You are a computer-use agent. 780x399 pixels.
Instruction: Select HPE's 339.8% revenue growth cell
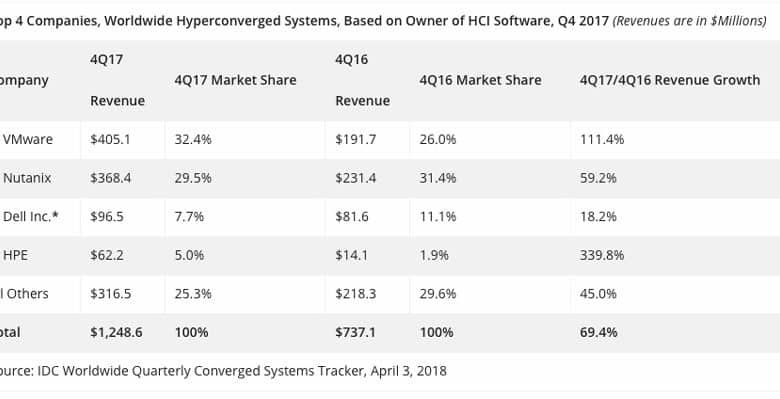(601, 255)
